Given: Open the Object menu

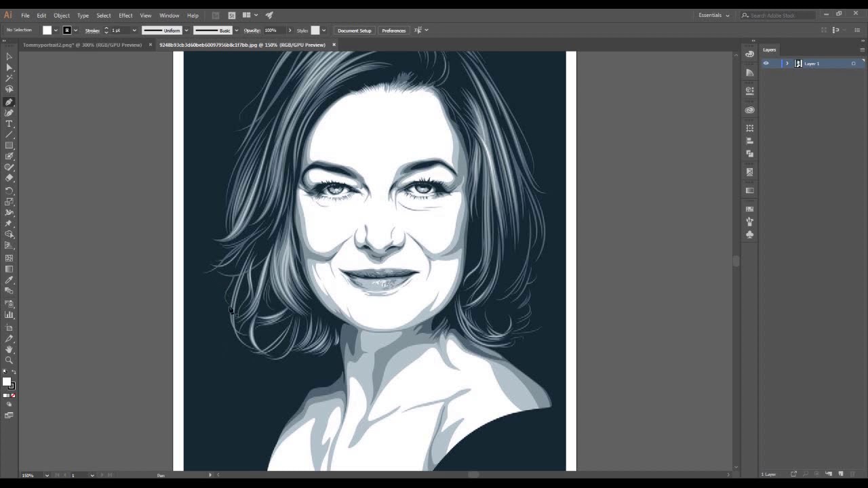Looking at the screenshot, I should pos(62,15).
